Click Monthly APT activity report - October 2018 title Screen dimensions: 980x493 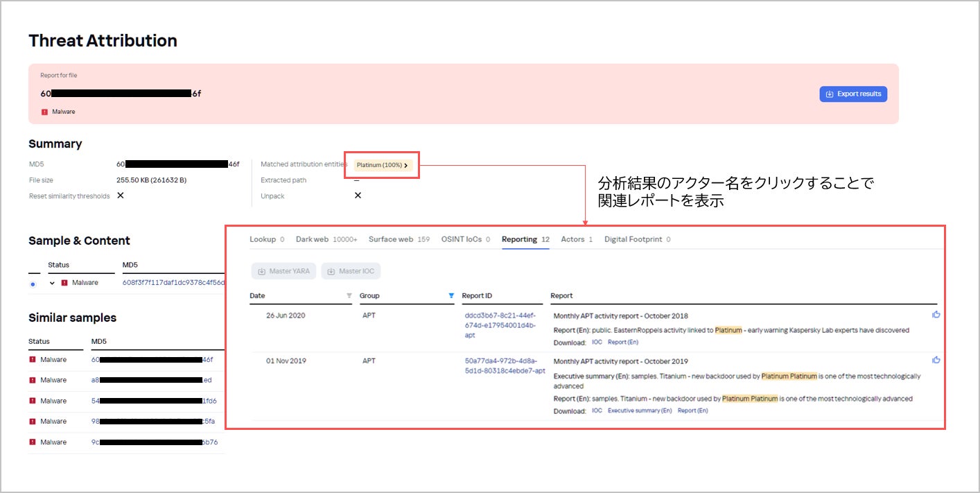click(620, 315)
